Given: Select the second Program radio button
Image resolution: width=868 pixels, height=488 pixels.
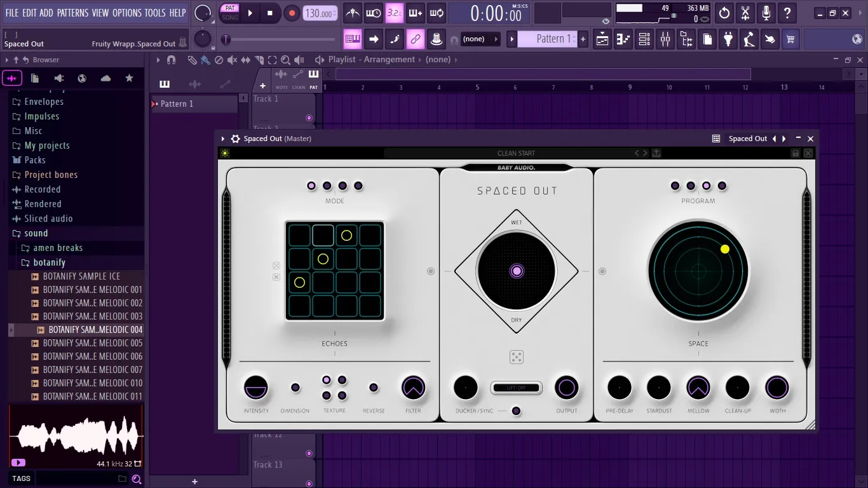Looking at the screenshot, I should coord(691,186).
